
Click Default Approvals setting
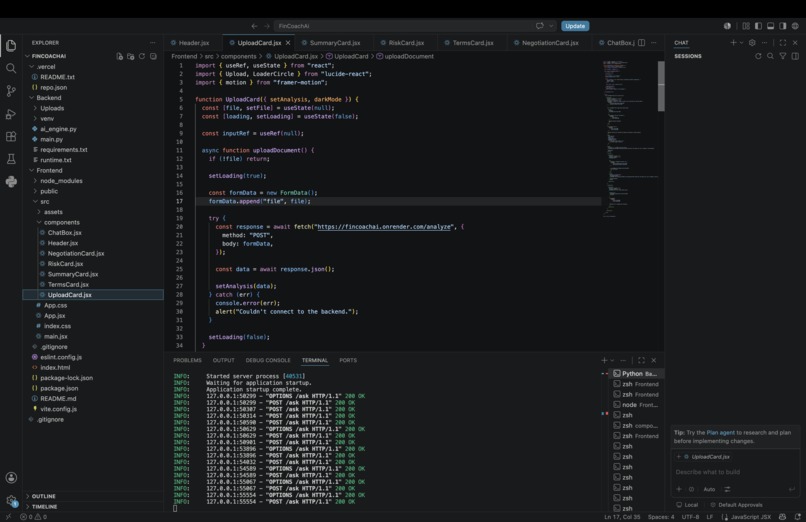click(736, 505)
